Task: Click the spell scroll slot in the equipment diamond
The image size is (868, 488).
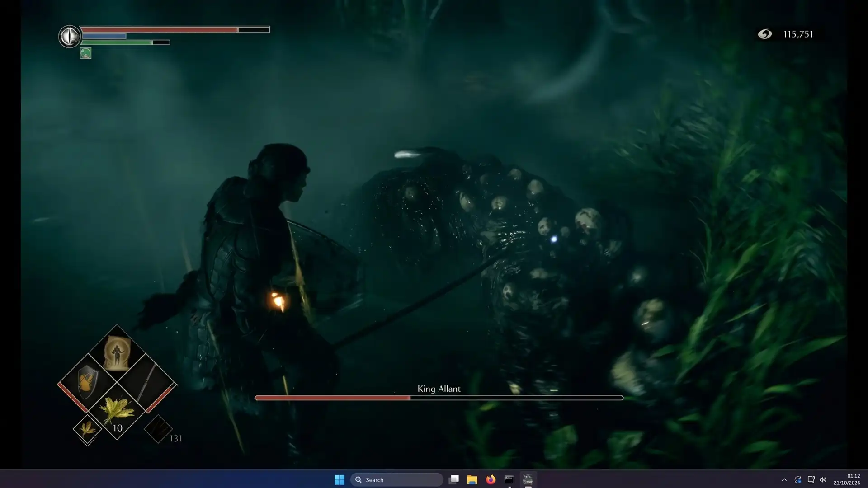Action: [x=117, y=353]
